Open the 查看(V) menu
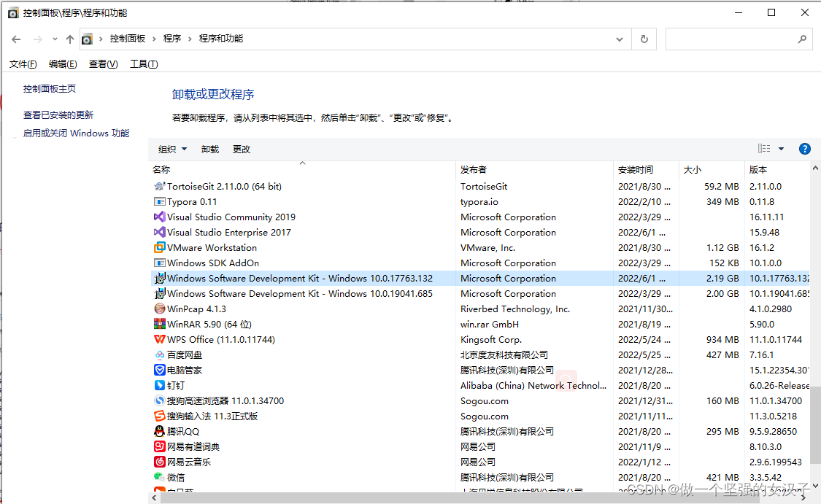The width and height of the screenshot is (821, 504). pyautogui.click(x=103, y=64)
